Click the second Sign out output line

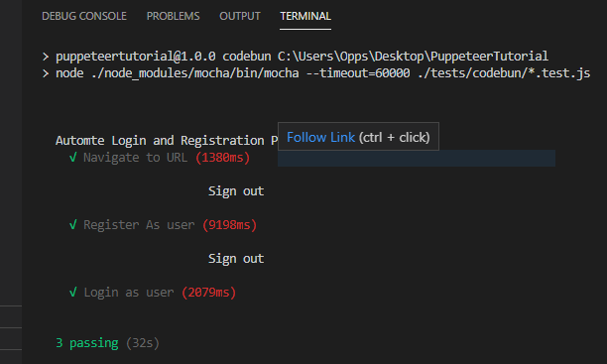pos(236,259)
